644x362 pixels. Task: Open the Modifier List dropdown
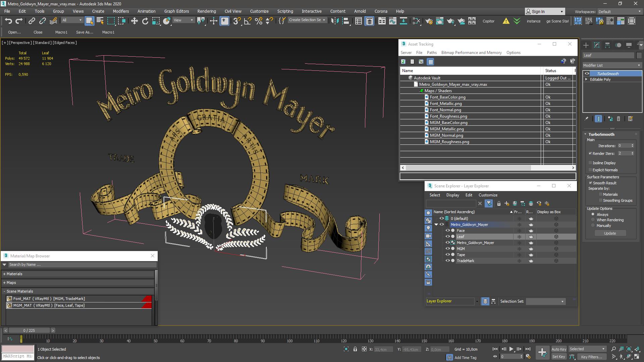pyautogui.click(x=612, y=65)
